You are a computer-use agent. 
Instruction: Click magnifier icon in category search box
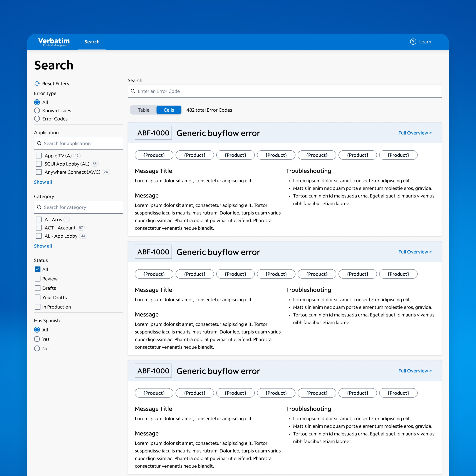pyautogui.click(x=39, y=207)
